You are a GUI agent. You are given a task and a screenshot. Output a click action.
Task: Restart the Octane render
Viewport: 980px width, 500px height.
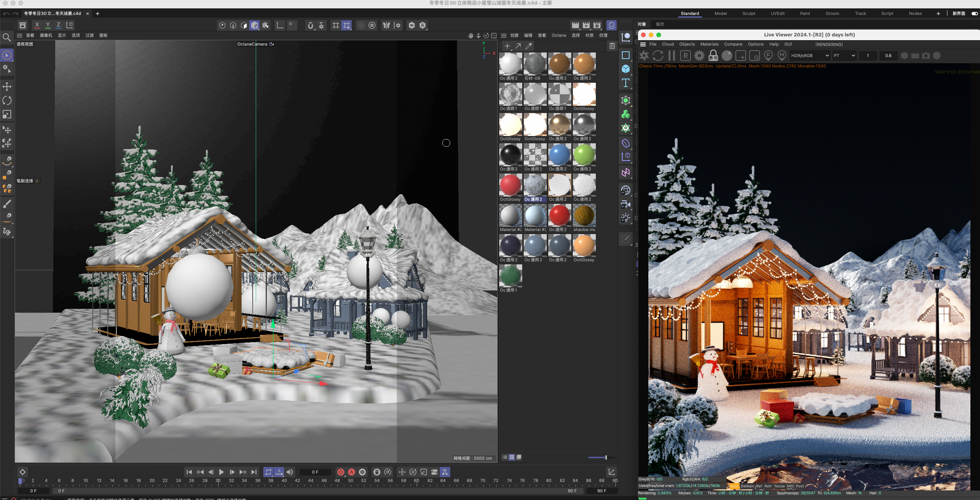coord(658,56)
